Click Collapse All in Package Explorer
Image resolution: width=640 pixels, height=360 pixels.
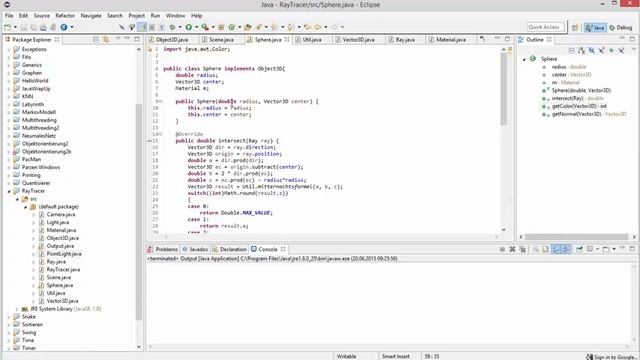pyautogui.click(x=96, y=40)
